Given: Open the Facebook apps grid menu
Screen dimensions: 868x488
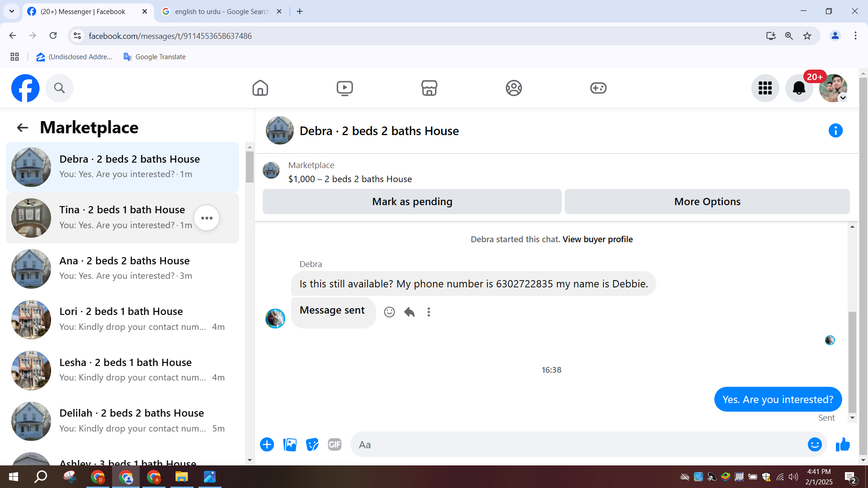Looking at the screenshot, I should pos(765,88).
